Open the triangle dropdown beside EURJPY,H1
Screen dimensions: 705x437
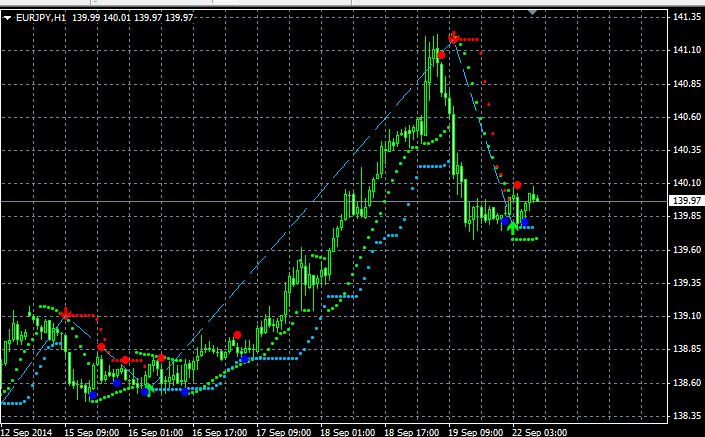pyautogui.click(x=7, y=18)
